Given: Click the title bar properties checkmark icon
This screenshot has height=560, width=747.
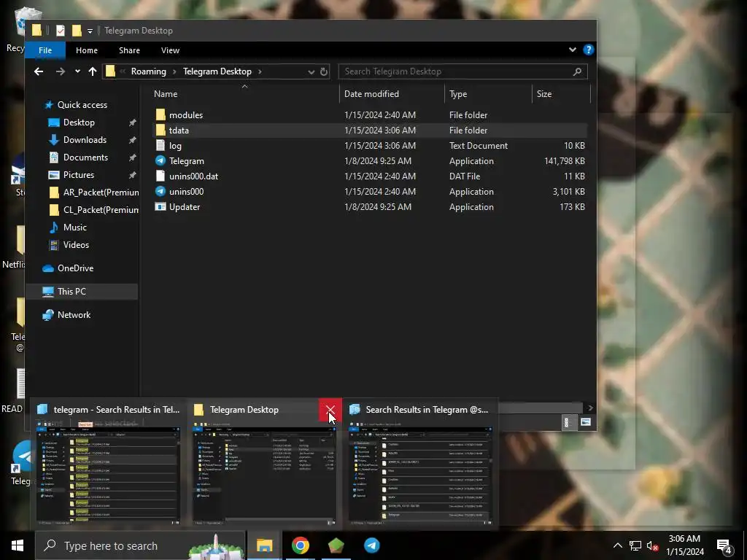Looking at the screenshot, I should 60,31.
